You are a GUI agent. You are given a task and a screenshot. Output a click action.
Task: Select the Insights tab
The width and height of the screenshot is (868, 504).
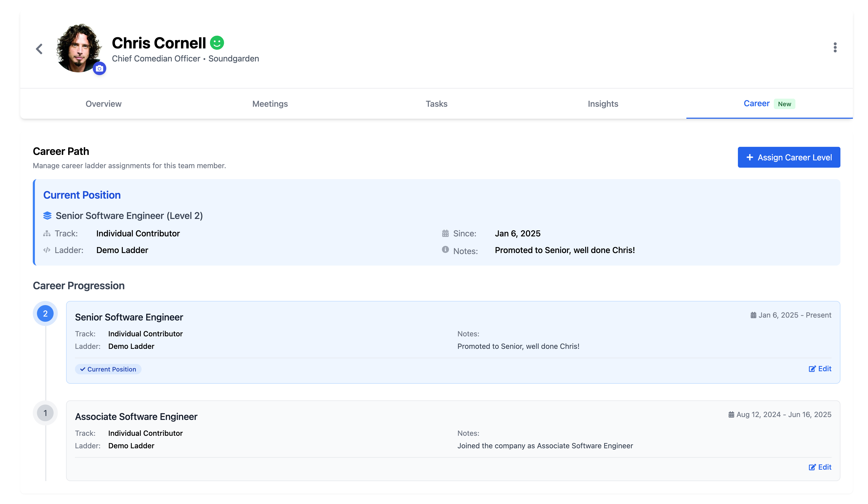tap(603, 104)
